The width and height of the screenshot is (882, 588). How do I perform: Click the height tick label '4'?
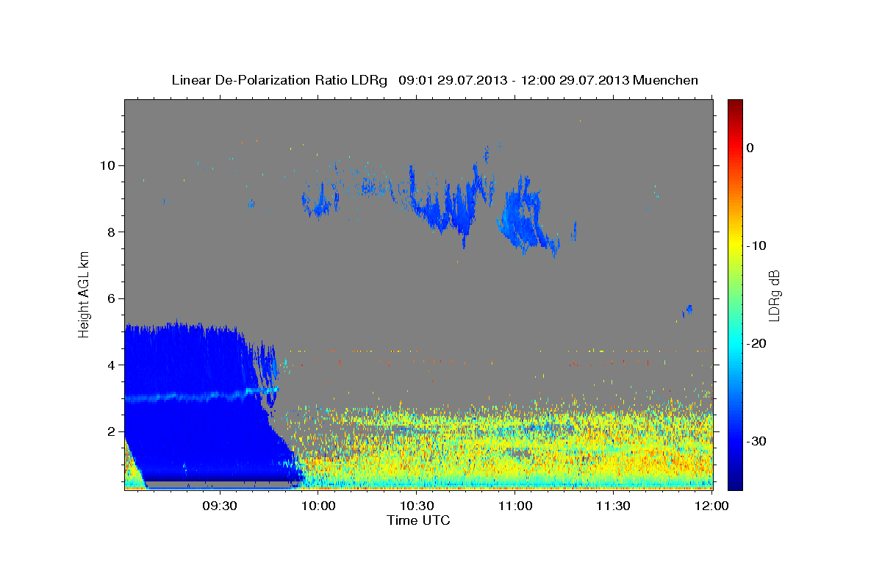click(x=110, y=365)
